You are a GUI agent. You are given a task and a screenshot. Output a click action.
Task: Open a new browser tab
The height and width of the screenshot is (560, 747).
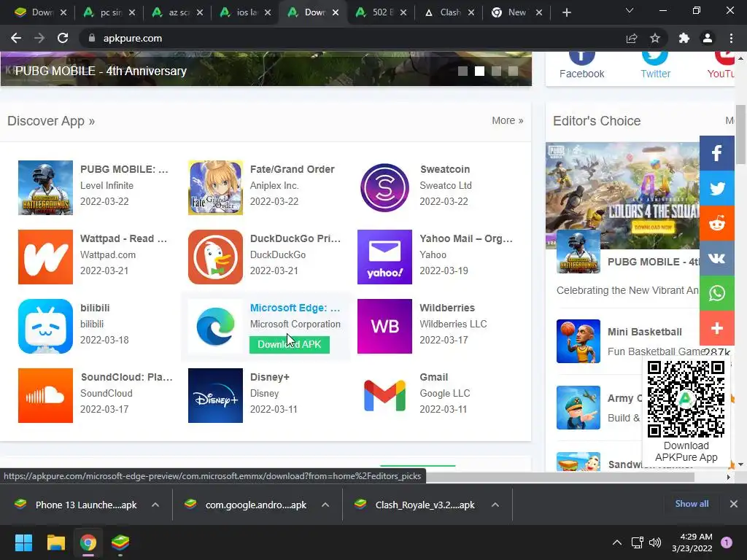[x=566, y=12]
